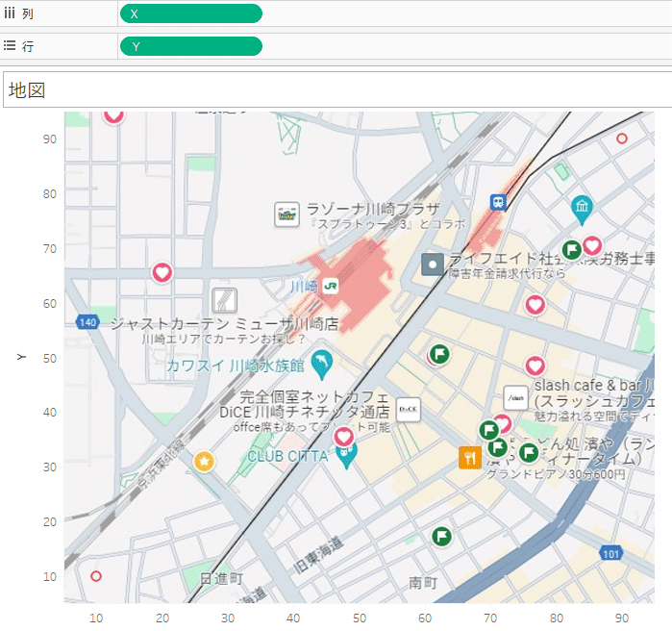Select the route 140 road badge
This screenshot has width=672, height=631.
tap(87, 322)
